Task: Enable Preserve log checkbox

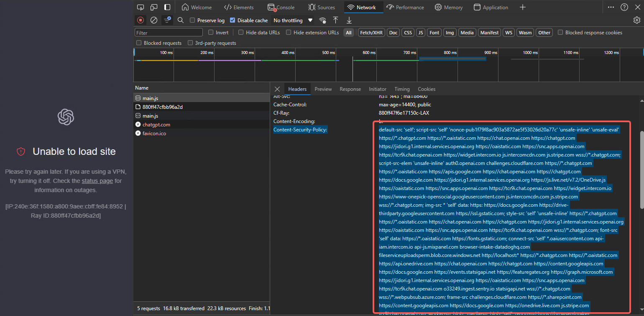Action: click(192, 20)
